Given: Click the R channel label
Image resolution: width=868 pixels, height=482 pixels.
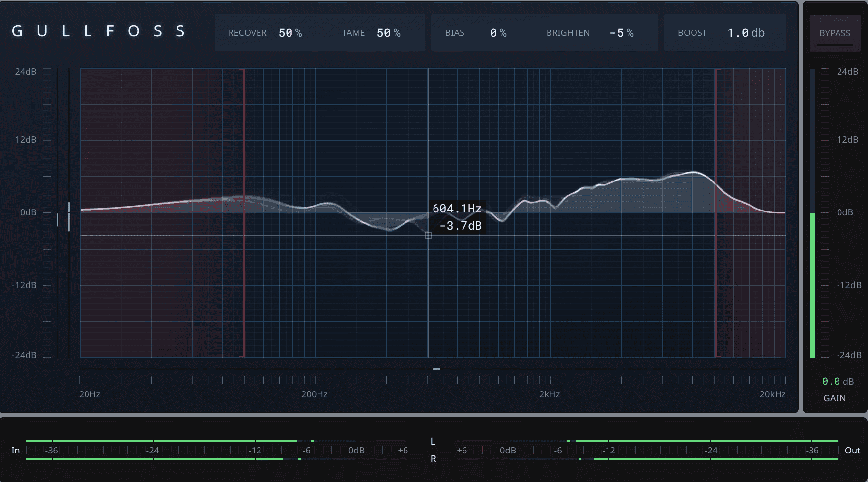Looking at the screenshot, I should [x=433, y=459].
